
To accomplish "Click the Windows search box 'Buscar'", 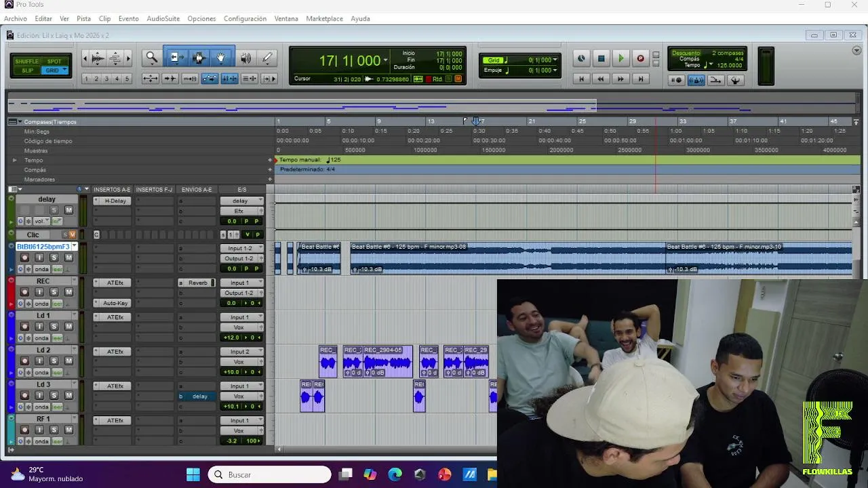I will pos(269,474).
